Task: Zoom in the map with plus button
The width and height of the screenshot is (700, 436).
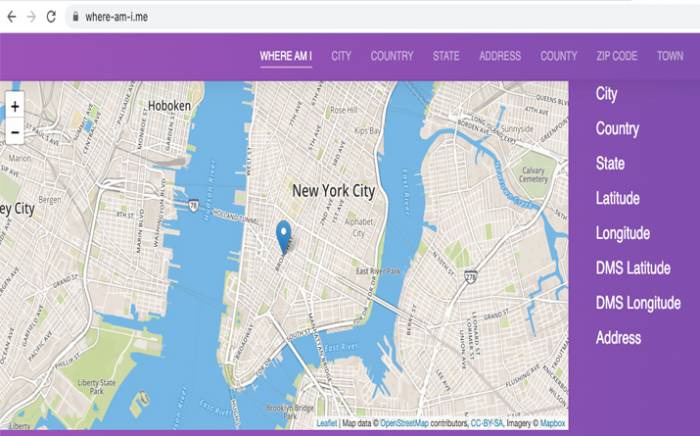Action: coord(15,106)
